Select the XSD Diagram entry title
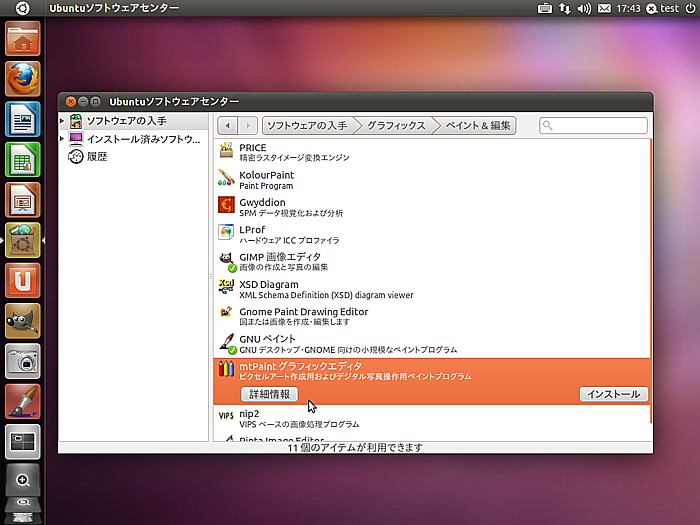 (x=269, y=284)
